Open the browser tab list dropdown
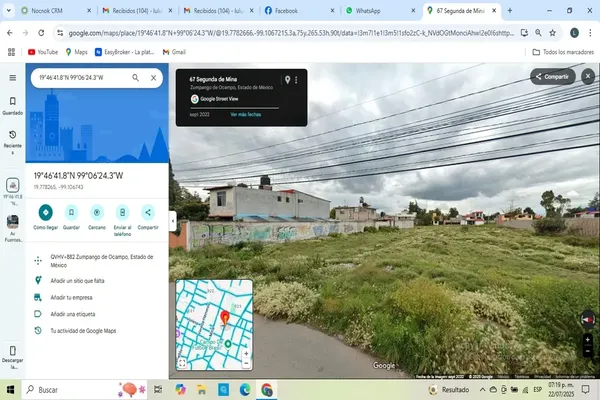 pos(9,10)
